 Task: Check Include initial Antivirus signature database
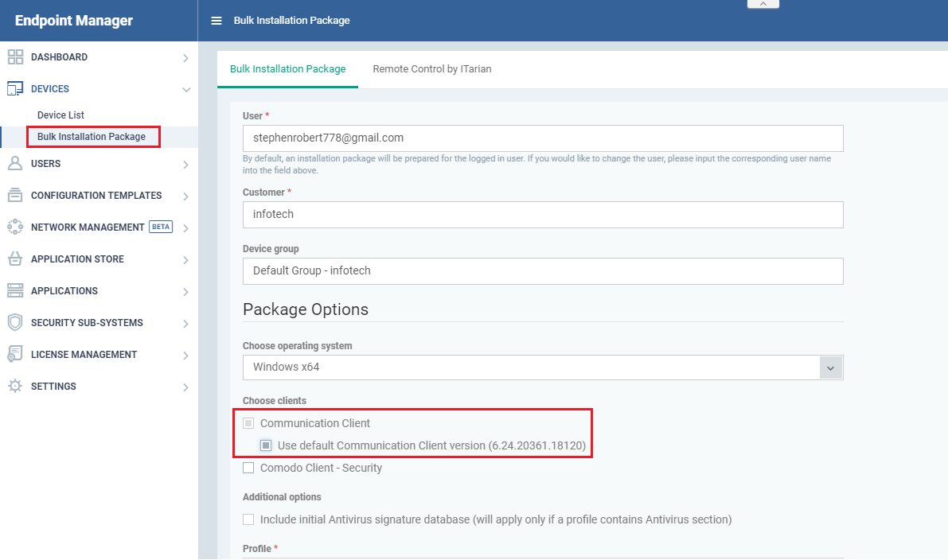248,519
